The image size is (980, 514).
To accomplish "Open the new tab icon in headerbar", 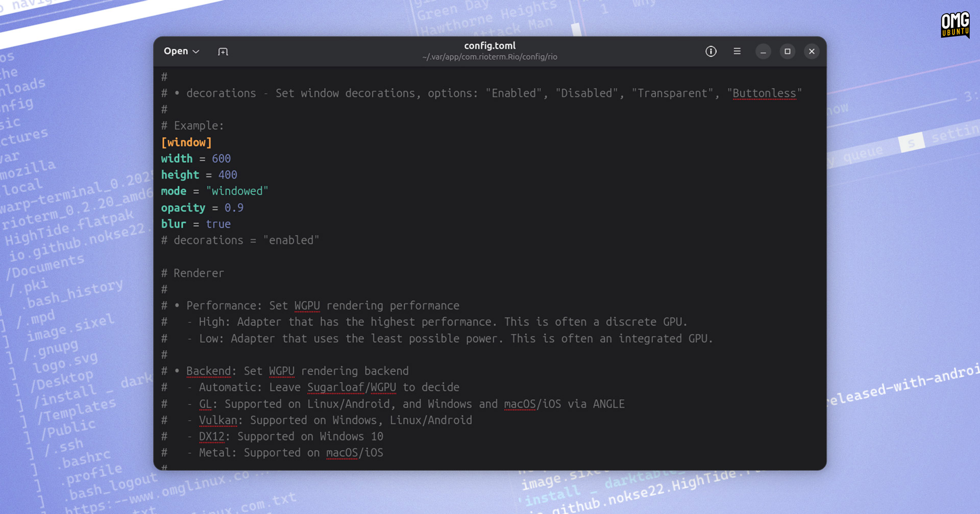I will click(x=223, y=52).
